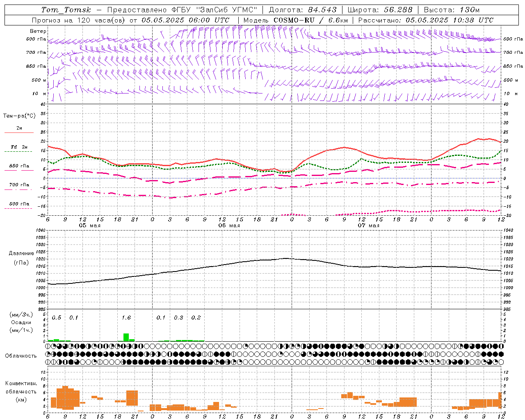Click the '500 гПа' temperature legend entry
Image resolution: width=525 pixels, height=420 pixels.
(19, 204)
